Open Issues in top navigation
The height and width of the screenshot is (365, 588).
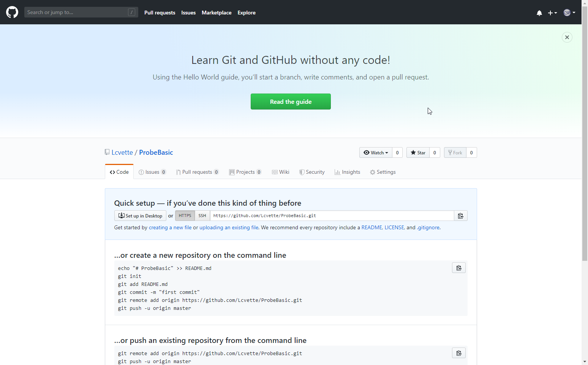[x=188, y=13]
